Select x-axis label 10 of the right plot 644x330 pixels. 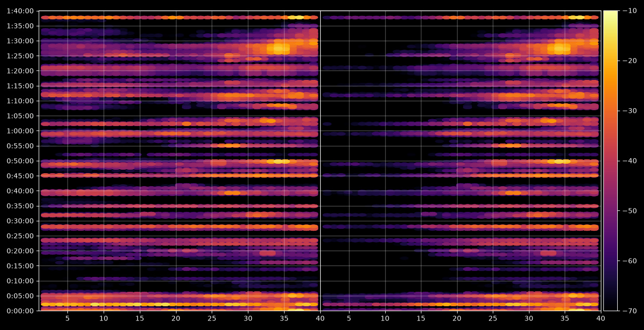click(385, 320)
